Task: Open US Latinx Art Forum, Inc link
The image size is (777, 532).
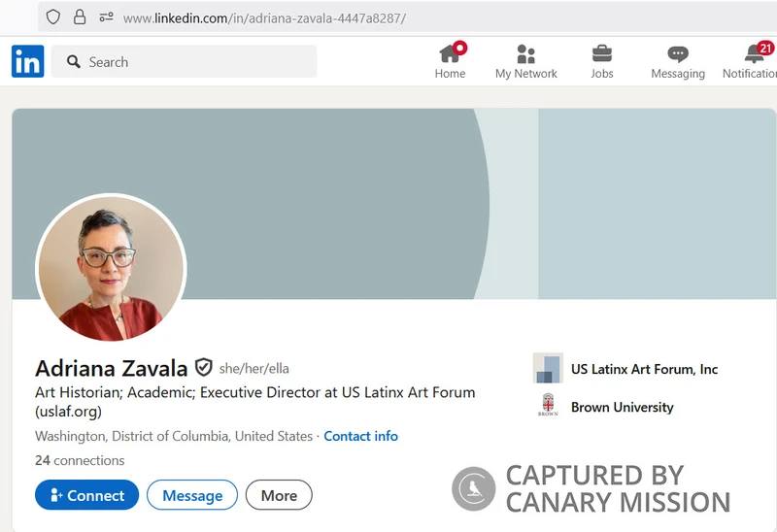Action: (644, 369)
